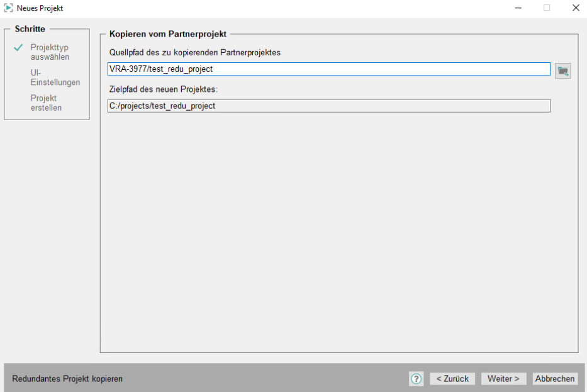The width and height of the screenshot is (587, 392).
Task: Click the Kopieren vom Partnerprojekt heading
Action: point(168,34)
